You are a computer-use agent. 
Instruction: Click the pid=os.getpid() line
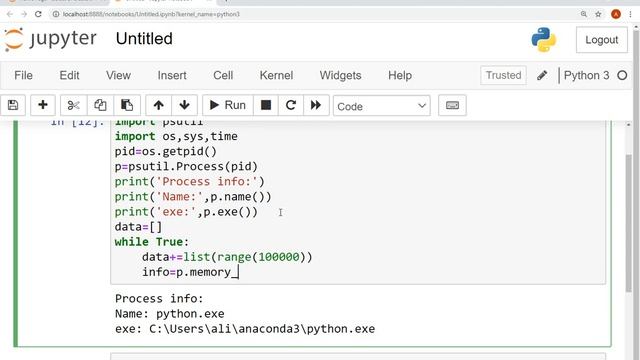pyautogui.click(x=166, y=151)
